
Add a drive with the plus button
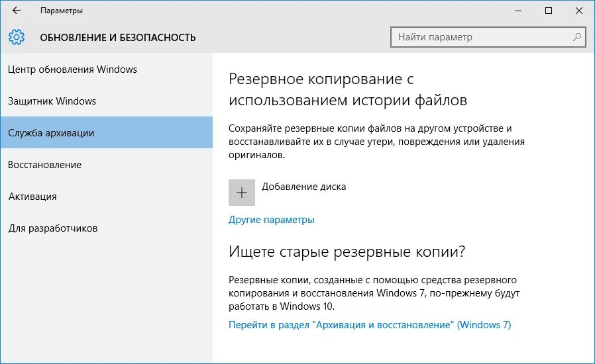pos(242,193)
